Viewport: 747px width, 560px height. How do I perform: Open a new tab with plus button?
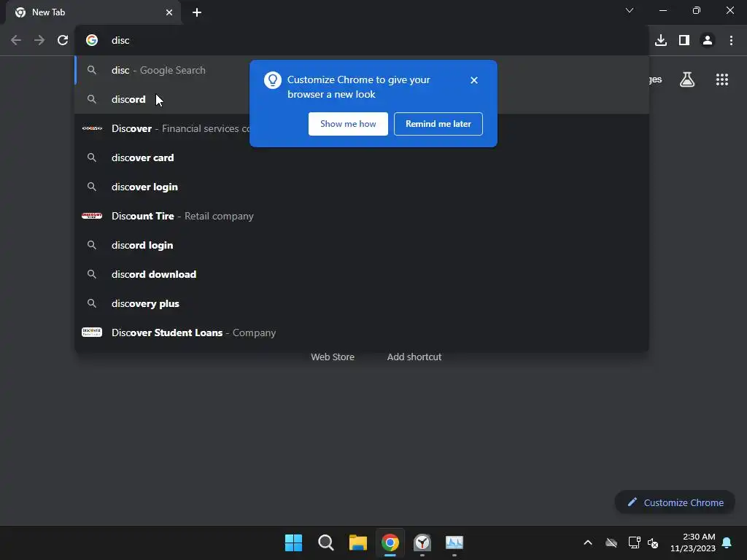pyautogui.click(x=197, y=12)
